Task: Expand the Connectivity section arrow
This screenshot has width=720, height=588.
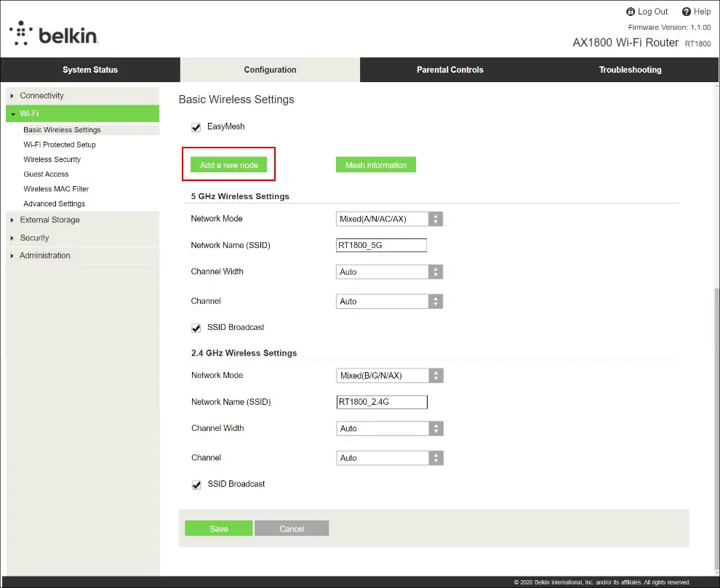Action: click(12, 96)
